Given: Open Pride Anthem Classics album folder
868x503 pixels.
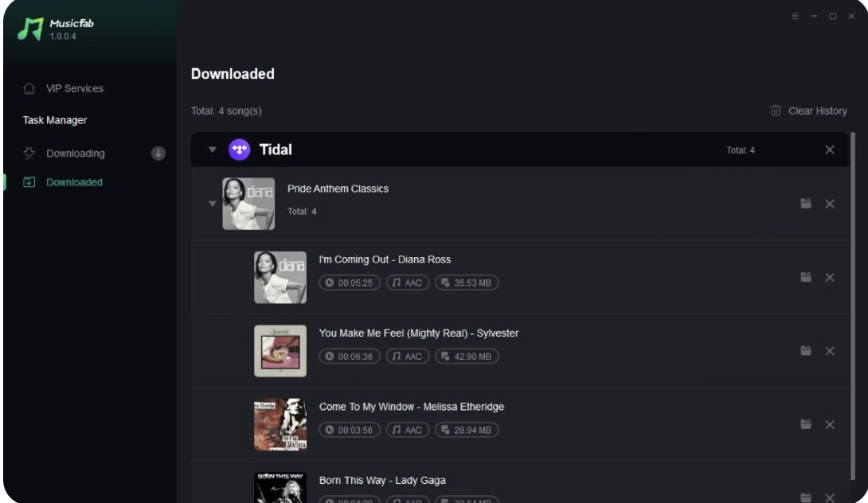Looking at the screenshot, I should click(805, 204).
